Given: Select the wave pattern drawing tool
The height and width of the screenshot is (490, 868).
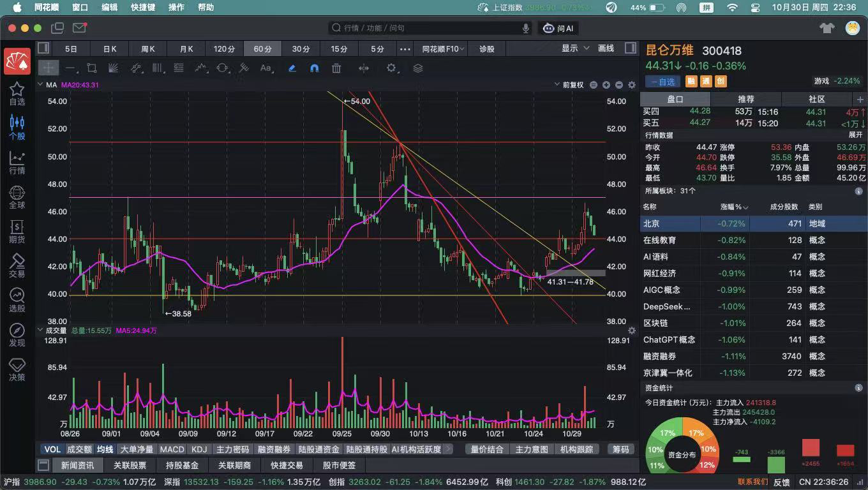Looking at the screenshot, I should [200, 68].
